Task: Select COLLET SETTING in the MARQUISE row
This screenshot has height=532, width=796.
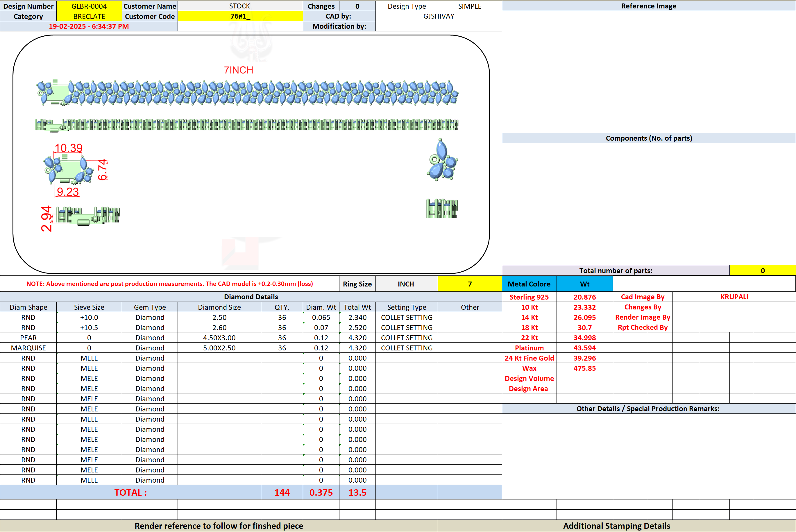Action: pos(407,348)
